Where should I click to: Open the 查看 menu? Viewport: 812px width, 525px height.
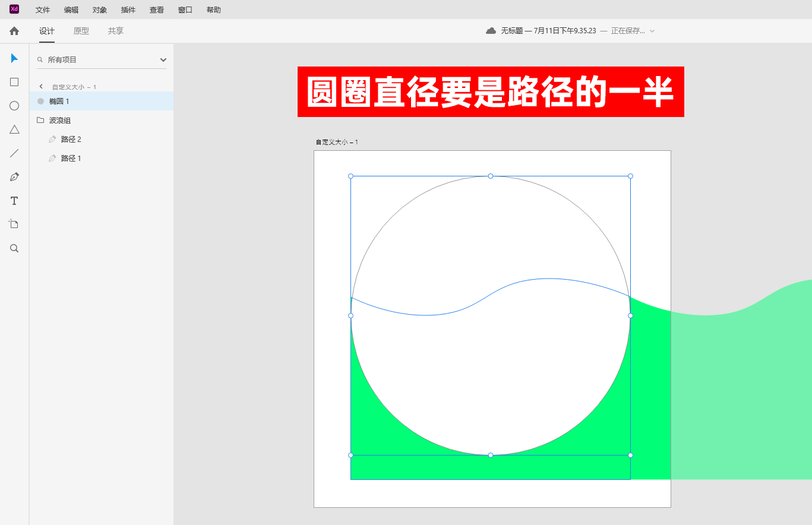(x=157, y=10)
